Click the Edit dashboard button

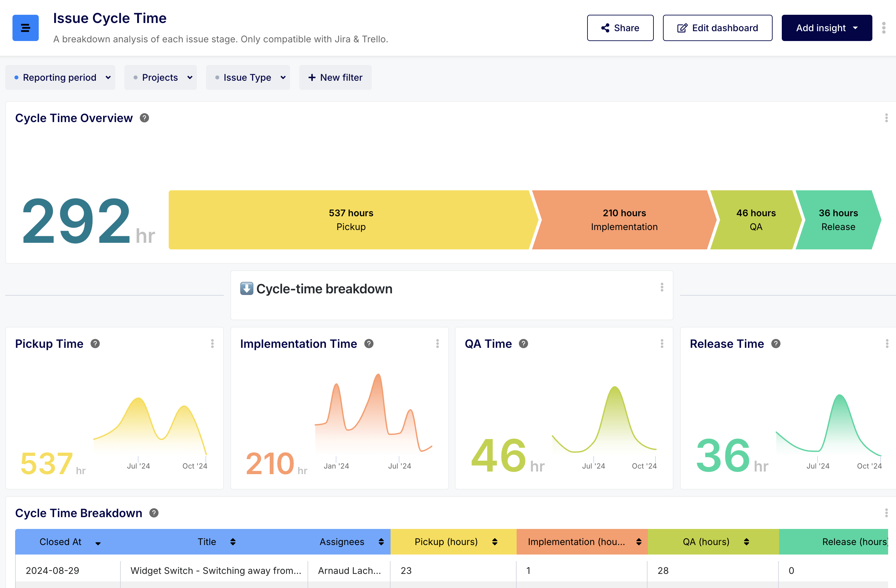click(717, 28)
